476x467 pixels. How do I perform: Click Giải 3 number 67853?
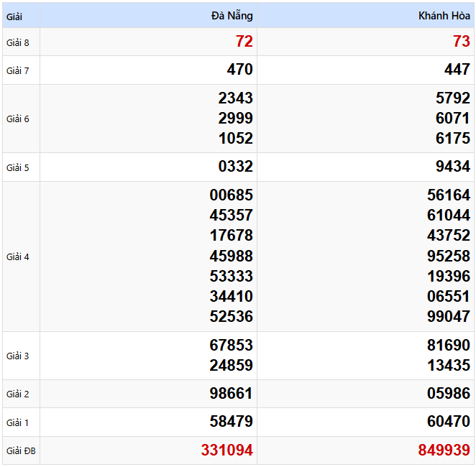[231, 345]
